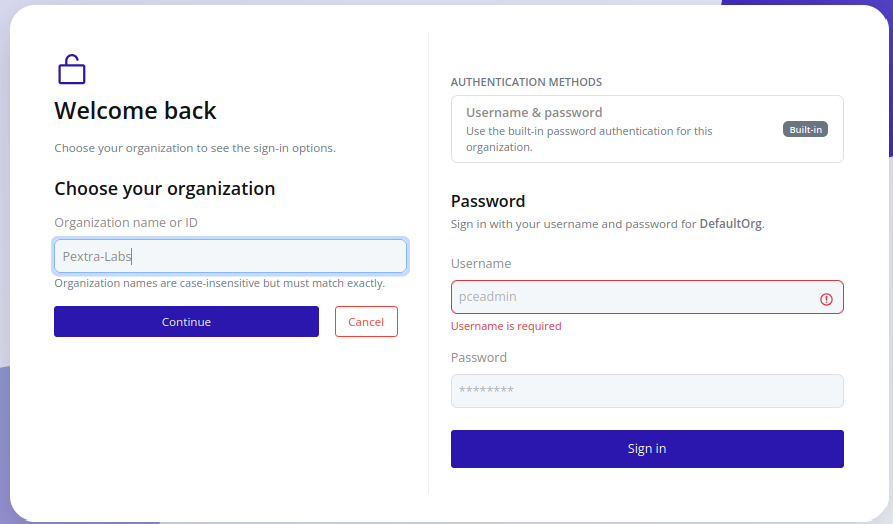Click the Authentication Methods header

(x=526, y=82)
